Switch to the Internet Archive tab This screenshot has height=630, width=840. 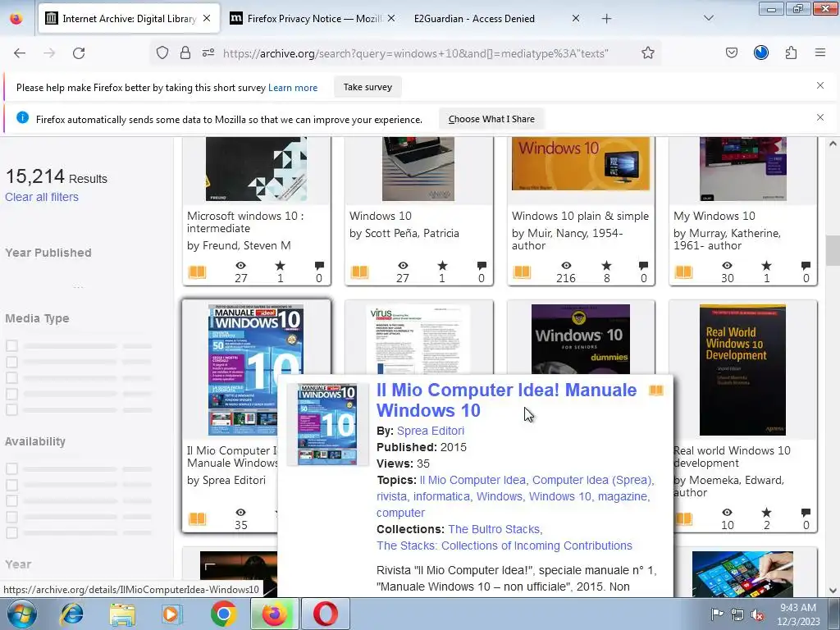point(129,18)
